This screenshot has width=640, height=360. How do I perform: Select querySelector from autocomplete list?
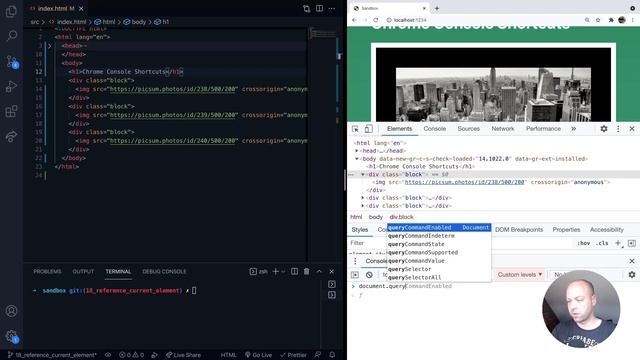pyautogui.click(x=439, y=269)
